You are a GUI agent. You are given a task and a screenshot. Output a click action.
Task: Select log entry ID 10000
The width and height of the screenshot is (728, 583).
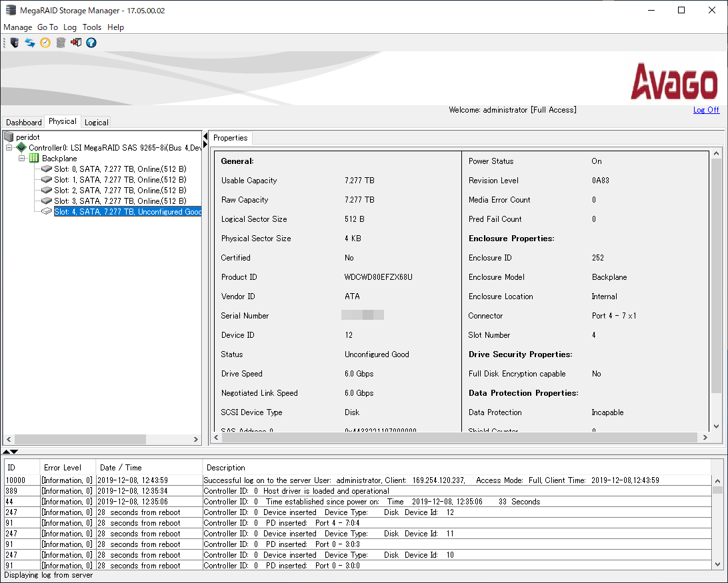point(358,480)
